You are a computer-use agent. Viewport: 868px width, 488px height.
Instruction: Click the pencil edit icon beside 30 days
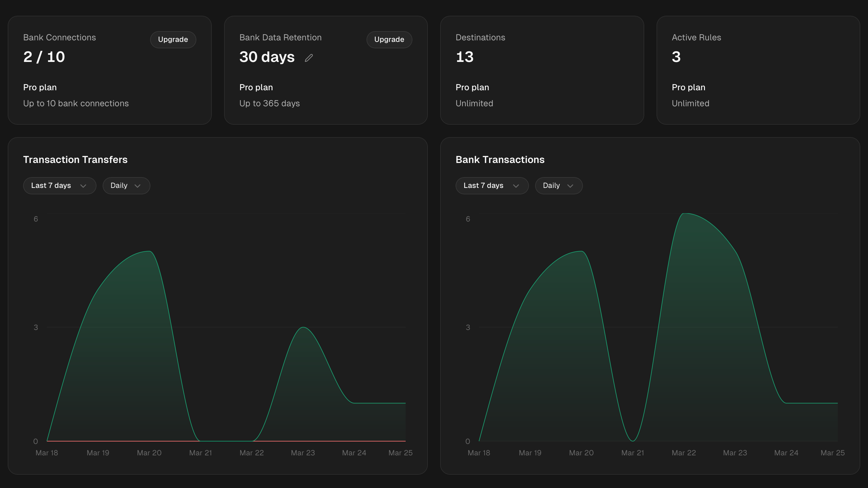pyautogui.click(x=309, y=58)
